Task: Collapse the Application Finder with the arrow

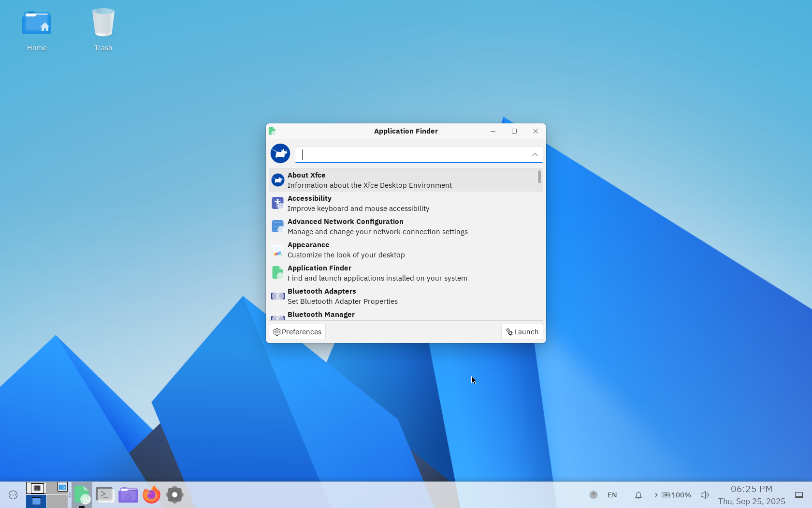Action: click(x=535, y=154)
